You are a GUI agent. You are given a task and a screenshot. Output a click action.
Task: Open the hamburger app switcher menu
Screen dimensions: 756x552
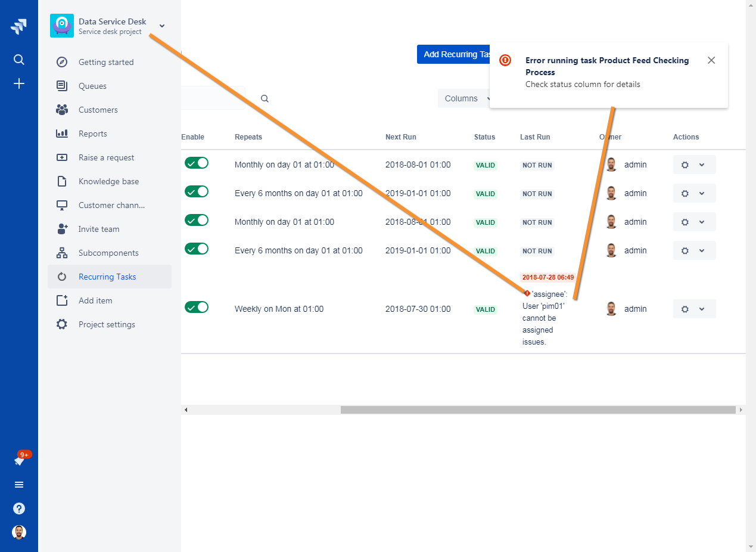coord(19,485)
